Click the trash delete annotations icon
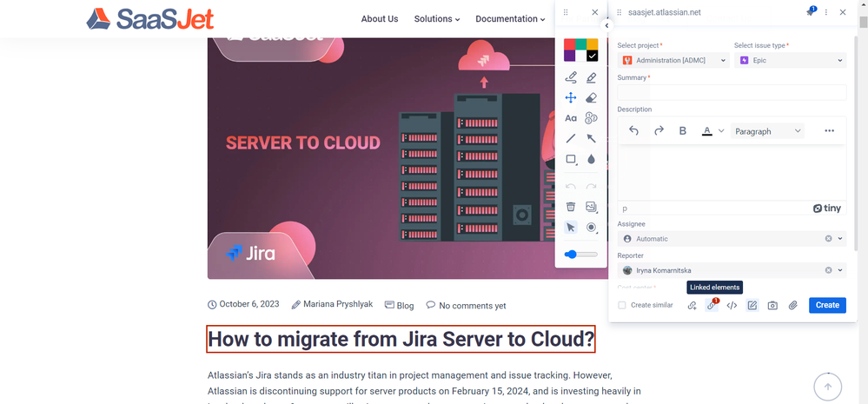The image size is (868, 404). point(571,207)
